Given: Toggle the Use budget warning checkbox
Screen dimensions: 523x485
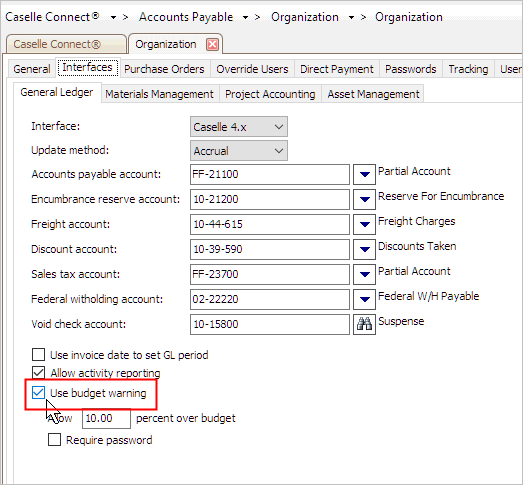Looking at the screenshot, I should pos(38,393).
